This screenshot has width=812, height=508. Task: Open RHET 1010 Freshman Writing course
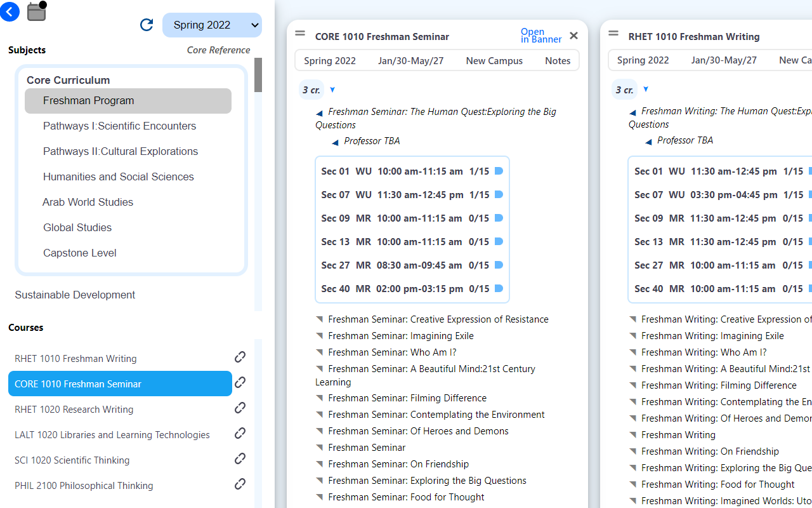(120, 358)
